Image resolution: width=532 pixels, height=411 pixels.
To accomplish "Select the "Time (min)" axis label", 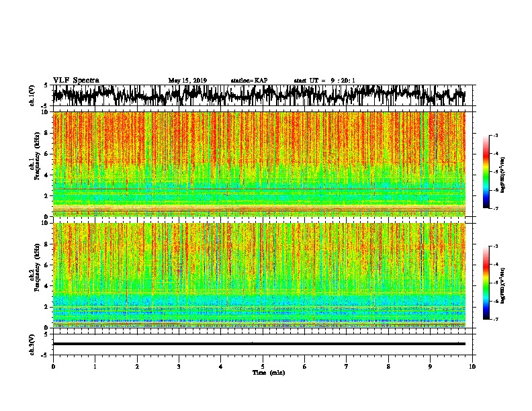I will pyautogui.click(x=269, y=373).
